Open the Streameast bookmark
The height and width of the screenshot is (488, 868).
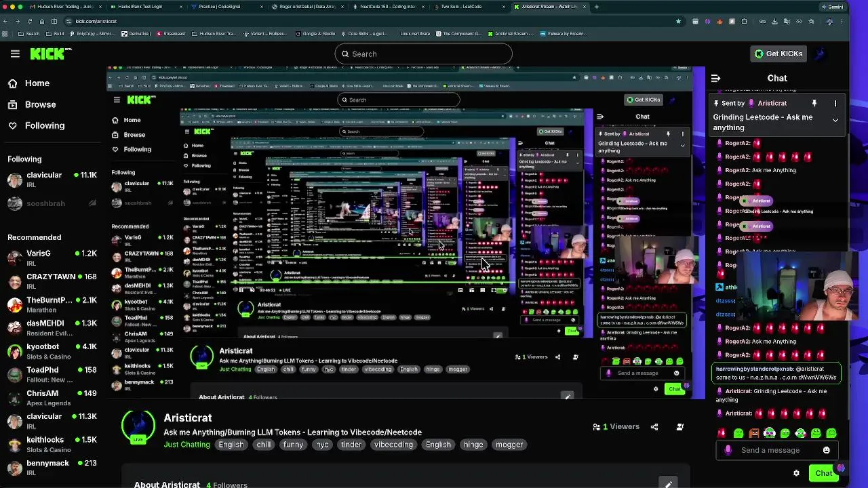coord(172,33)
